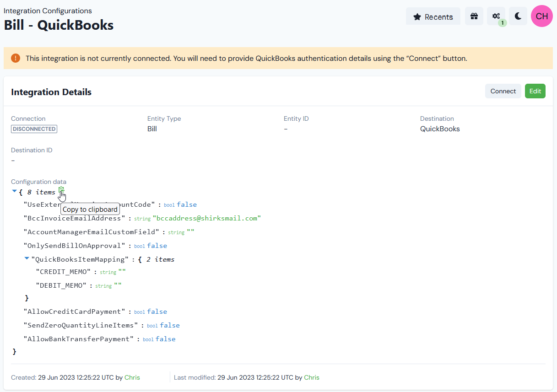The height and width of the screenshot is (392, 557).
Task: Open the Recents panel
Action: click(x=433, y=16)
